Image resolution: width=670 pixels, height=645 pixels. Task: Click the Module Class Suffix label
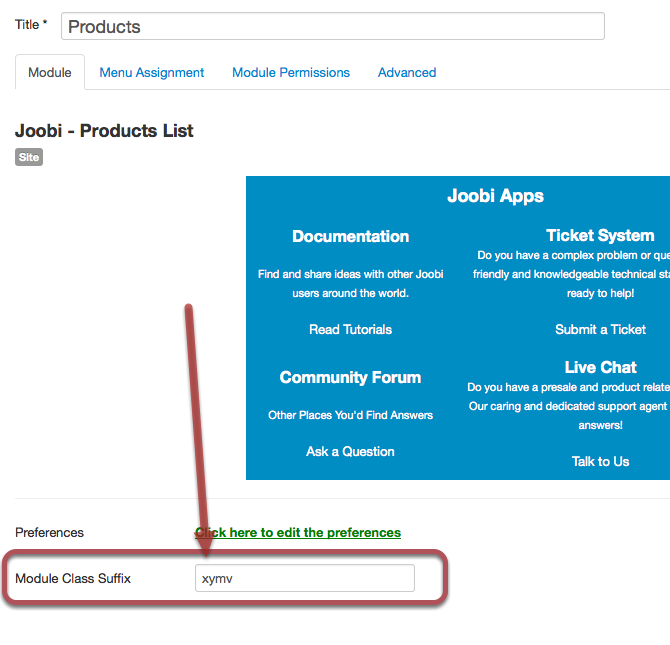pos(73,578)
